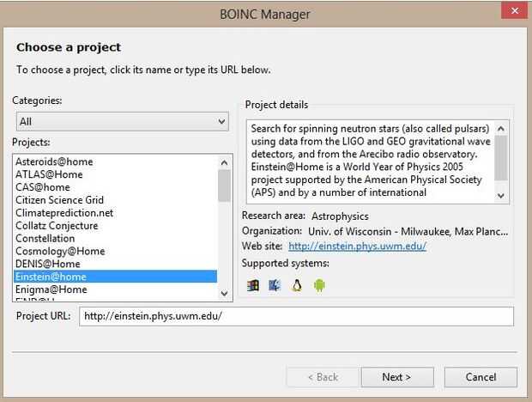
Task: Click the Project URL text field
Action: pos(296,316)
